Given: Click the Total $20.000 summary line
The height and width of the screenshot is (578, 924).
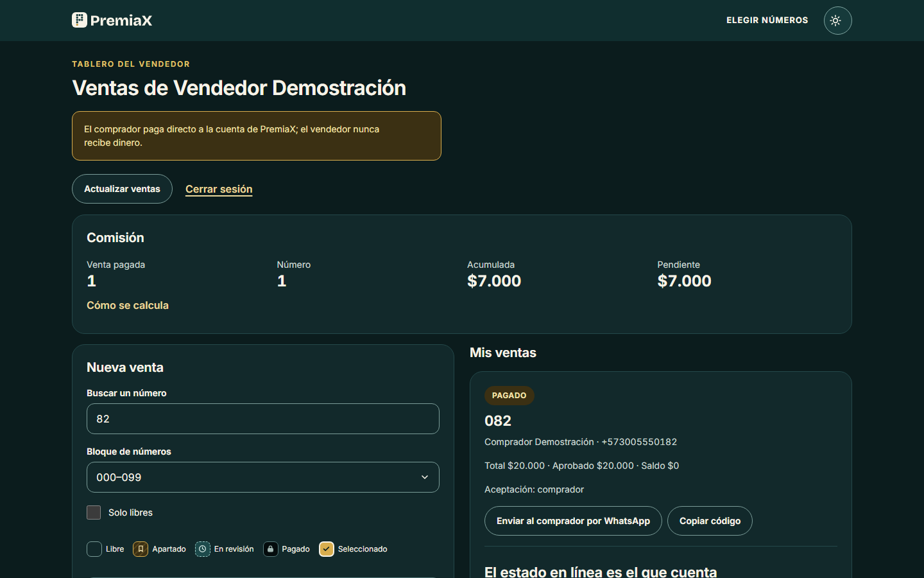Looking at the screenshot, I should [x=581, y=466].
